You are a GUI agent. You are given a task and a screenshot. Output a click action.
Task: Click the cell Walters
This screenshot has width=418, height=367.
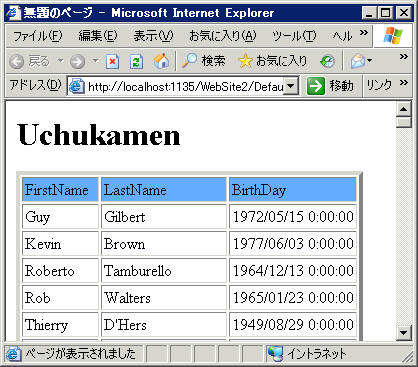[x=163, y=298]
